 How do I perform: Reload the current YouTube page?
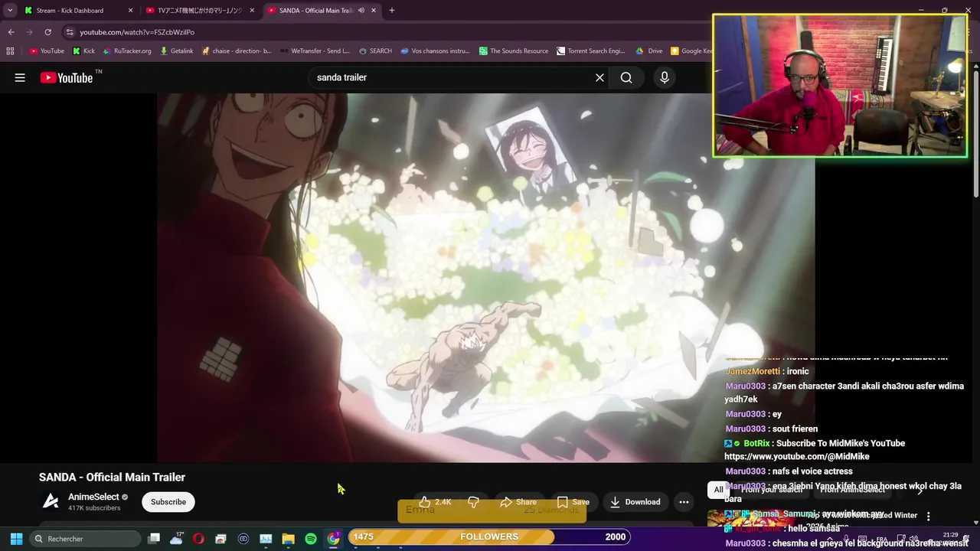(47, 32)
